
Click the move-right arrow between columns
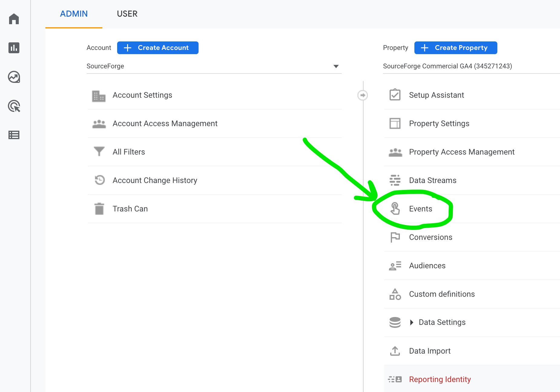pos(363,95)
